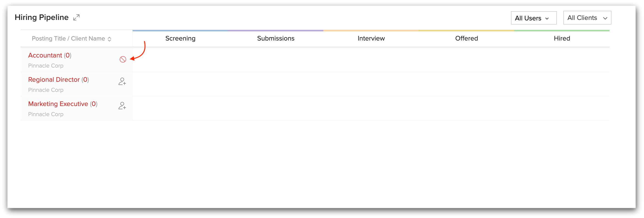
Task: Click the Posting Title / Client Name header
Action: (68, 39)
